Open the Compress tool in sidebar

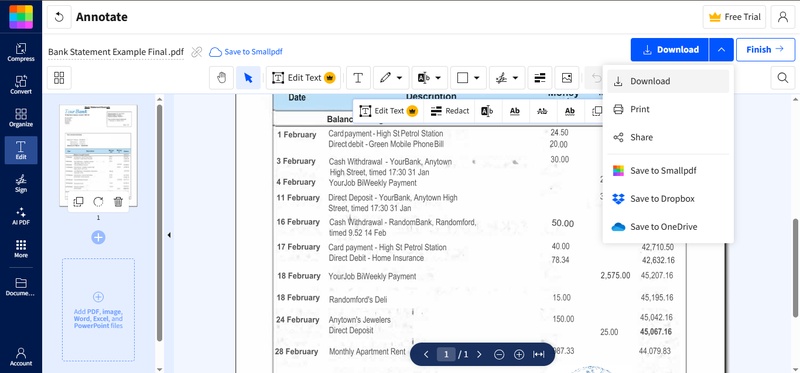tap(21, 53)
